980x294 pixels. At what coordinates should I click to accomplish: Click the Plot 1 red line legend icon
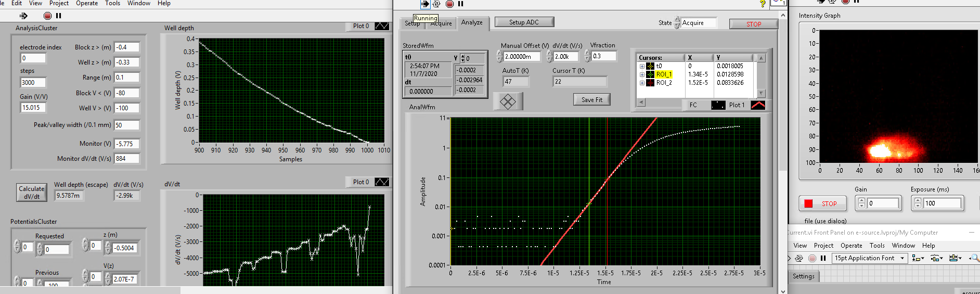(x=758, y=105)
